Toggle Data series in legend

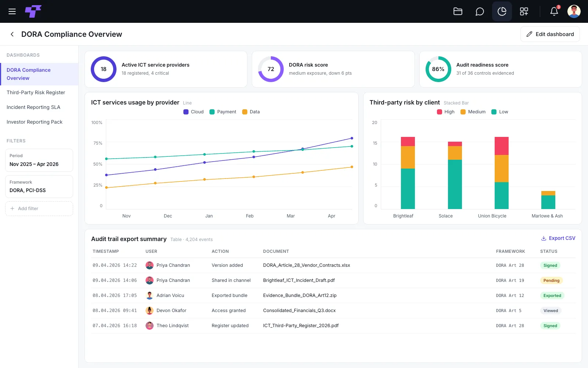coord(251,112)
